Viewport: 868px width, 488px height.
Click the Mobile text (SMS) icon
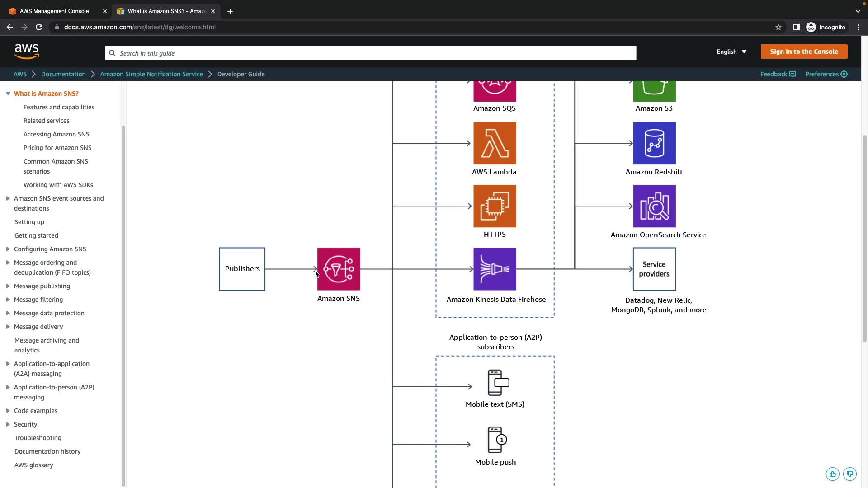coord(498,383)
